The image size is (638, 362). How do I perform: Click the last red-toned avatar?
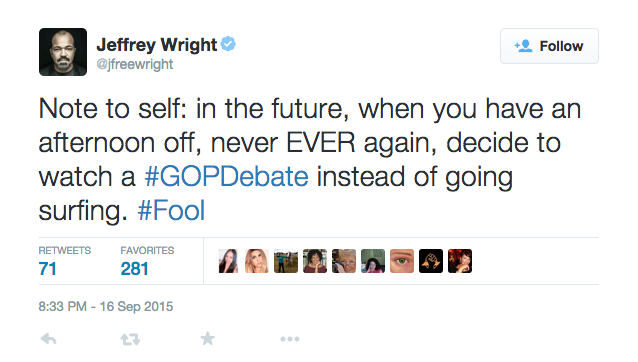click(460, 261)
